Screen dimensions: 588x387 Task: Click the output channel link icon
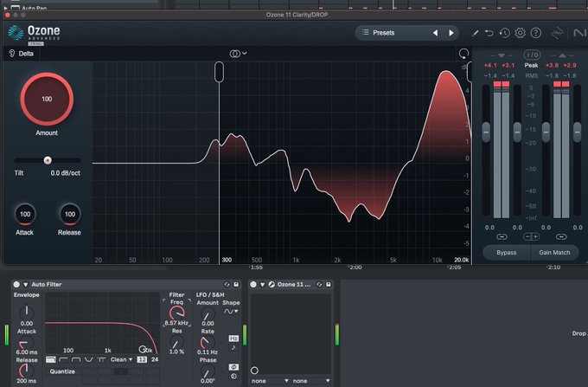click(561, 237)
